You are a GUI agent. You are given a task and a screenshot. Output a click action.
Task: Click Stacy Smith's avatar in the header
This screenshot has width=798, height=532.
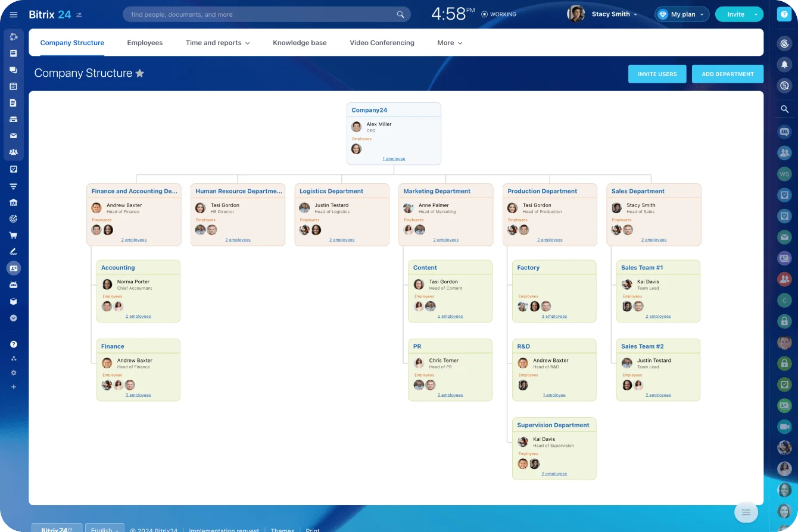[x=576, y=14]
